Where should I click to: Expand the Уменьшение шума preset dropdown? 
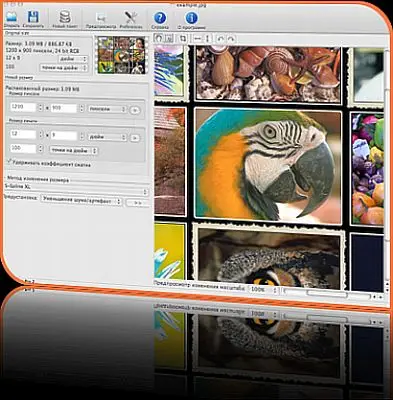(81, 201)
